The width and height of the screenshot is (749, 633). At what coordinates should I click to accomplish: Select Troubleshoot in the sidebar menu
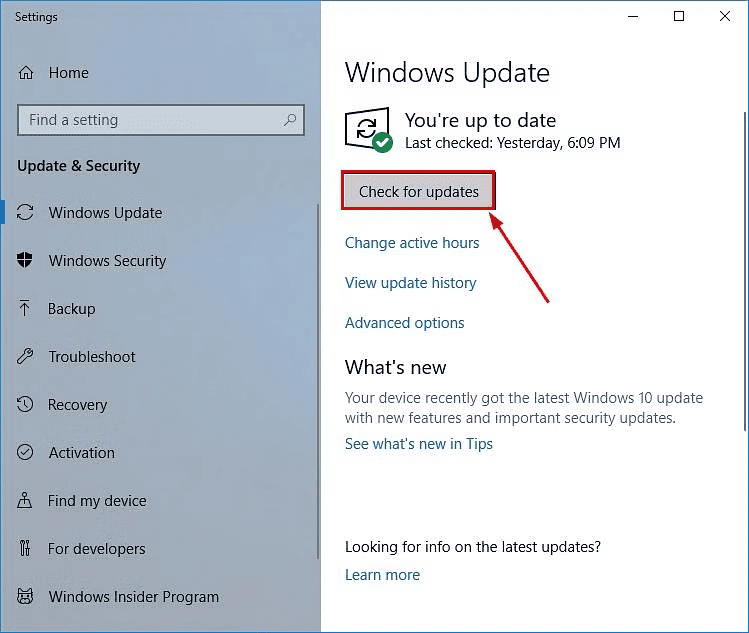tap(92, 357)
